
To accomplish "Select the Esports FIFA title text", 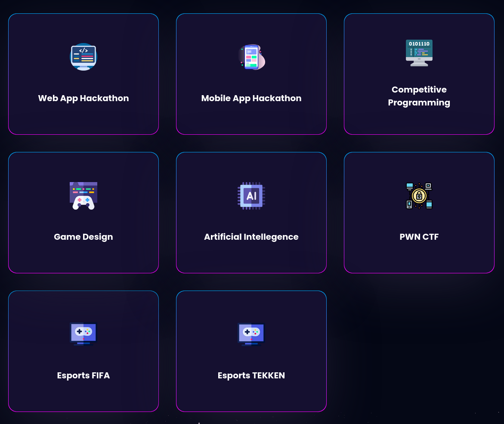I will point(83,375).
